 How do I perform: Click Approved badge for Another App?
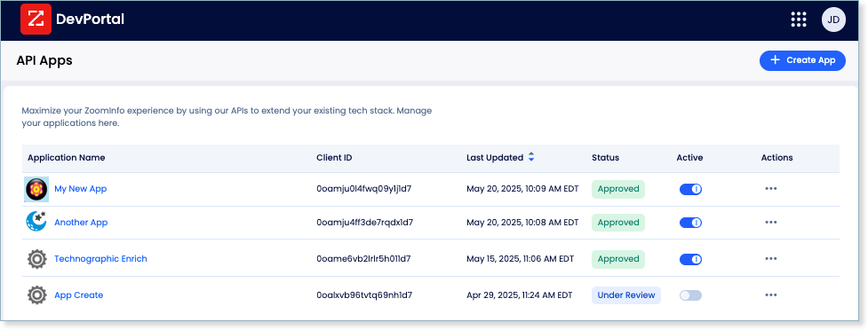click(618, 223)
